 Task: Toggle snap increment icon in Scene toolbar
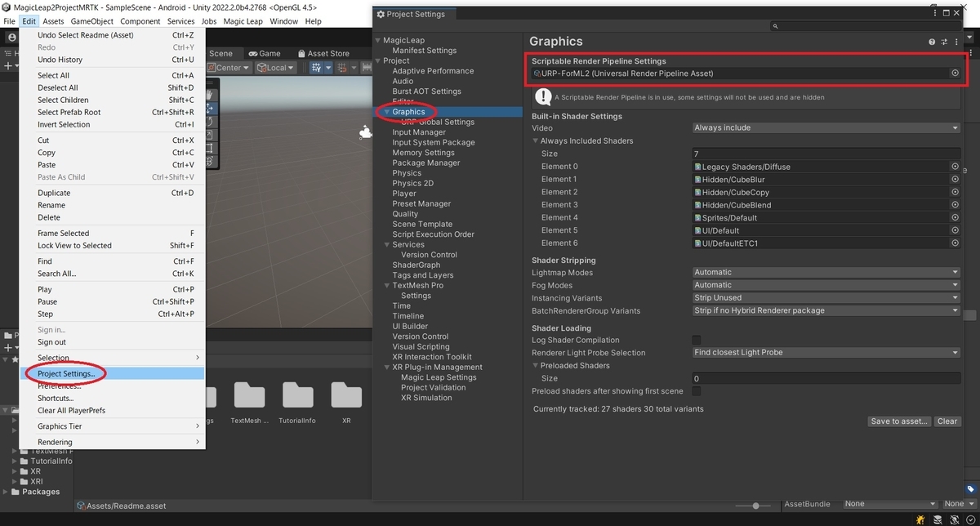(x=344, y=68)
